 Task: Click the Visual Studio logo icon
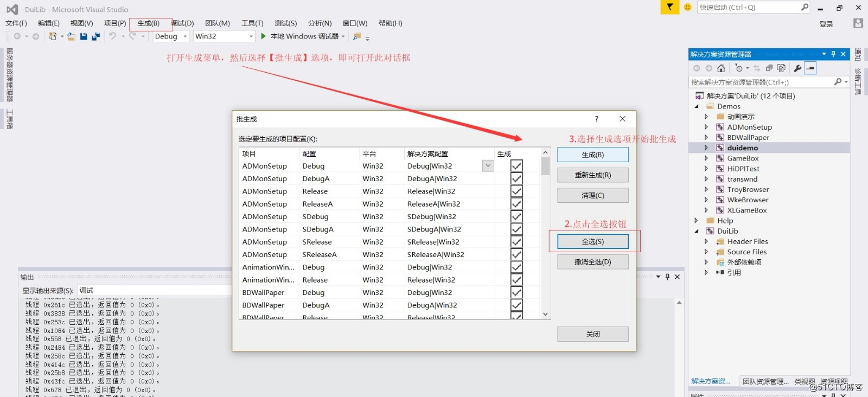tap(12, 9)
